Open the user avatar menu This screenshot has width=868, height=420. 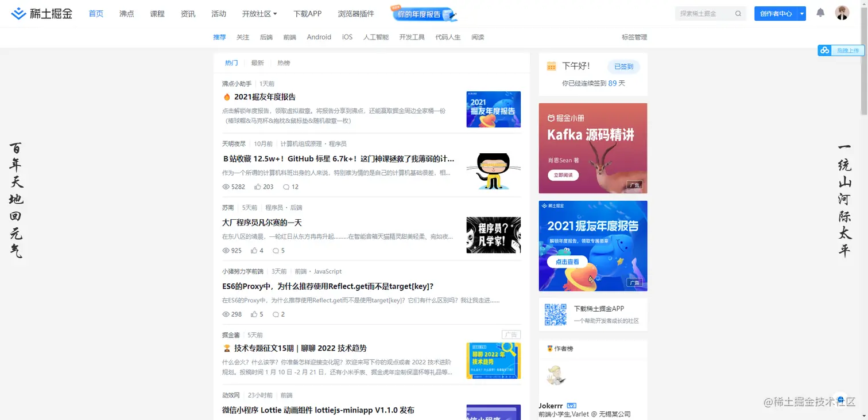click(842, 13)
